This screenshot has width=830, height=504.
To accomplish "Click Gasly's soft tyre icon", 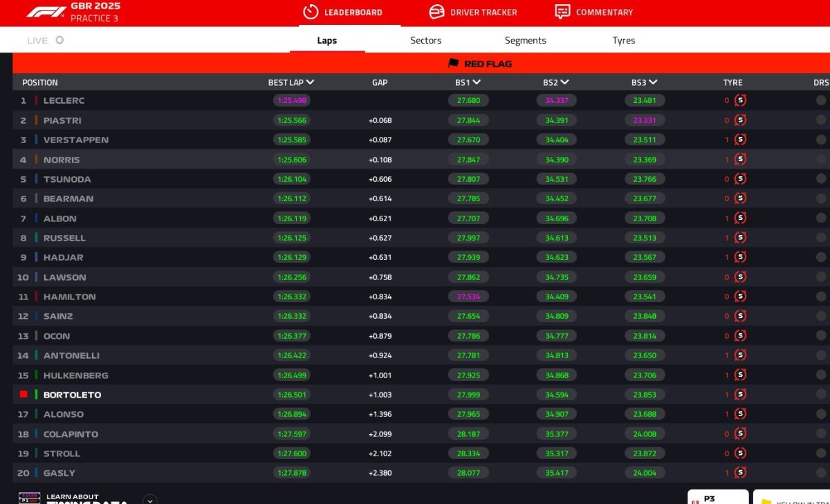I will coord(740,473).
